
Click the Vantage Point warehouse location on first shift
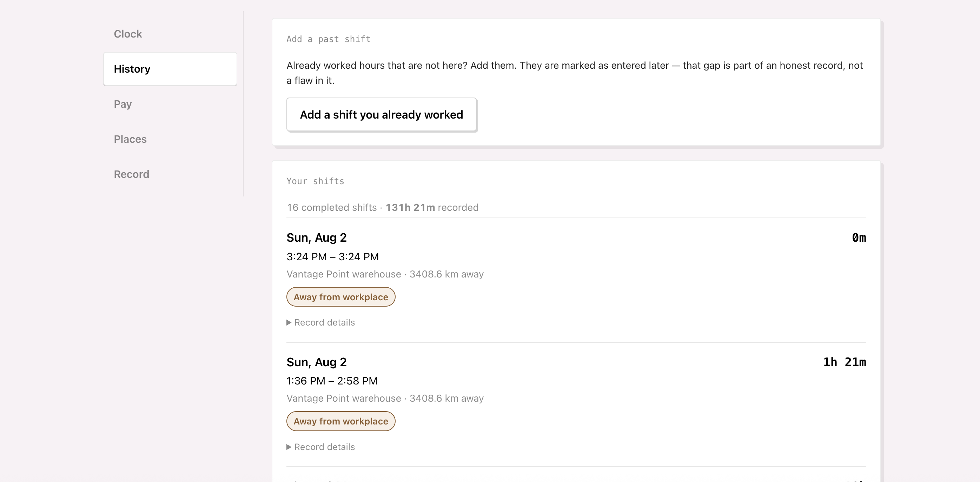coord(344,274)
